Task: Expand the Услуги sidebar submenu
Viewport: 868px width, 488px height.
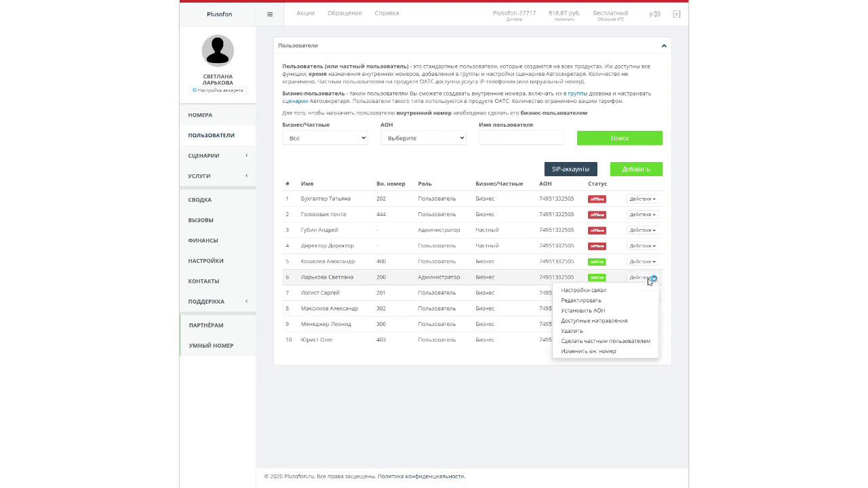Action: click(x=218, y=176)
